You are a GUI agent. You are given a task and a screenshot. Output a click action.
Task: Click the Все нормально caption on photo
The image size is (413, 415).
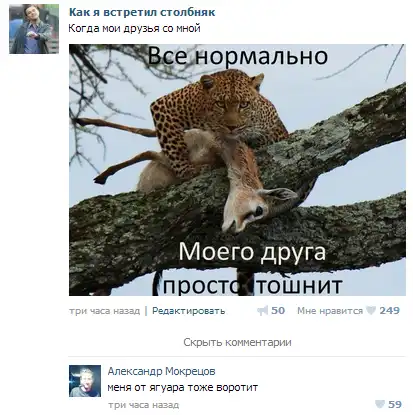[238, 56]
